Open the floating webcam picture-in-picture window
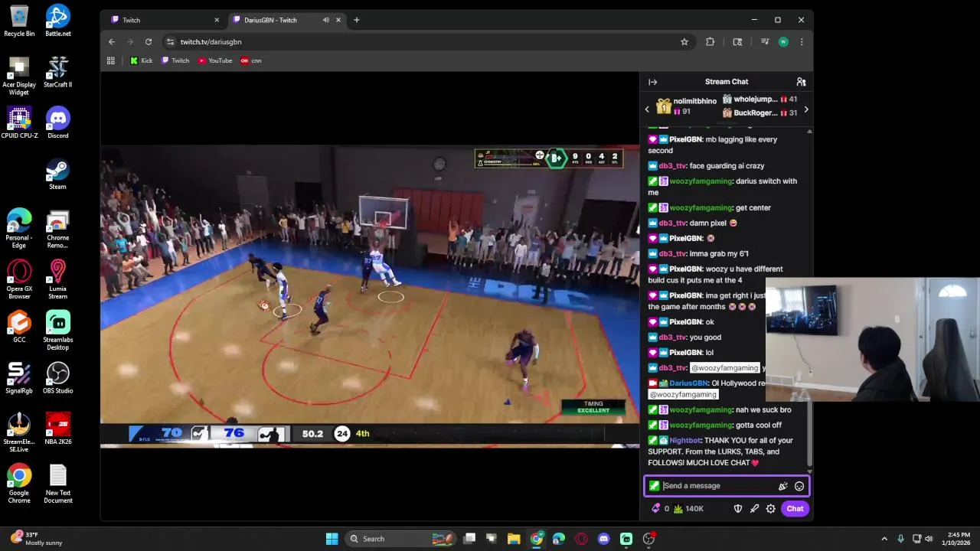 tap(873, 340)
